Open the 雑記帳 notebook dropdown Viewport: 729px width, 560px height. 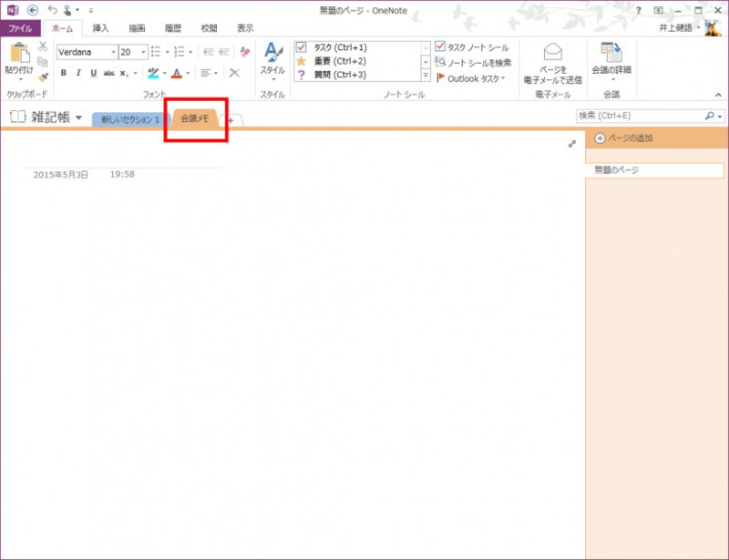pyautogui.click(x=79, y=117)
